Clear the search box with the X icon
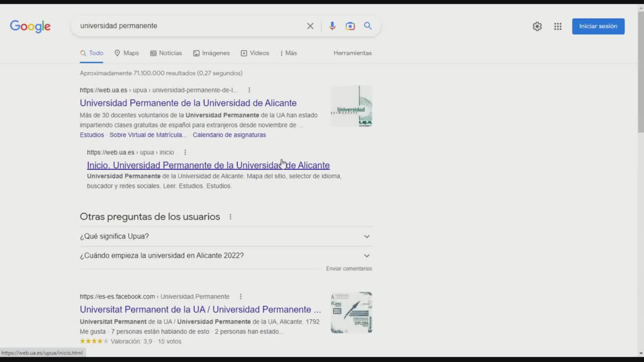This screenshot has height=362, width=644. pos(310,26)
